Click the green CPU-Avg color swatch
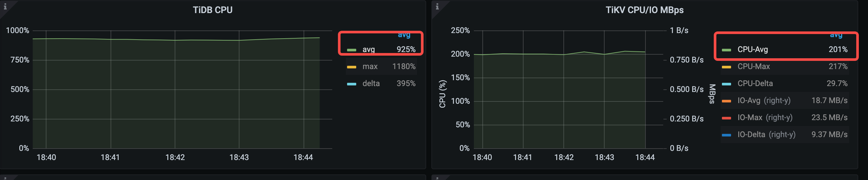 726,50
